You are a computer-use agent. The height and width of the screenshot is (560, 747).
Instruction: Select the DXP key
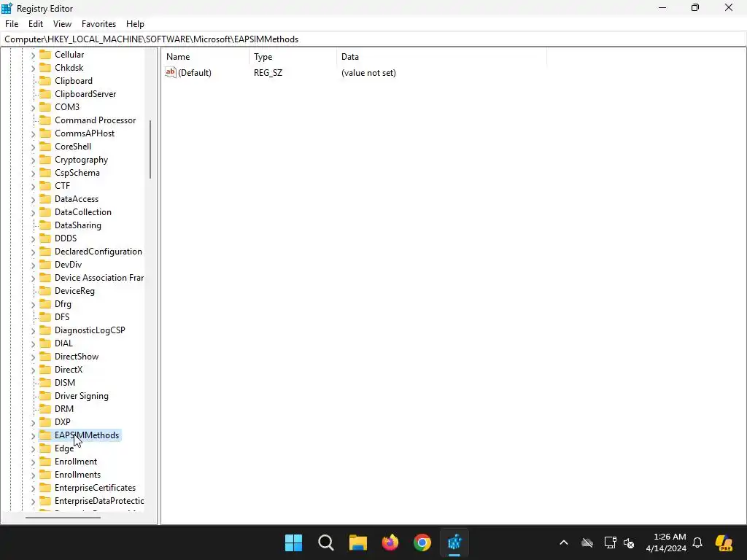click(x=63, y=422)
